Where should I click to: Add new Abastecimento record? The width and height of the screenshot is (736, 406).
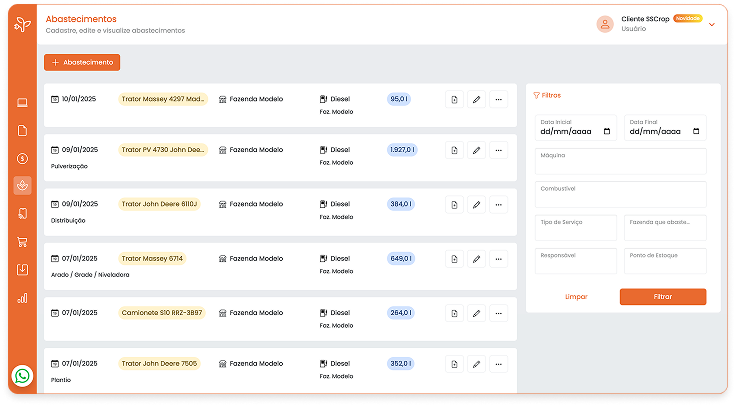pyautogui.click(x=82, y=62)
